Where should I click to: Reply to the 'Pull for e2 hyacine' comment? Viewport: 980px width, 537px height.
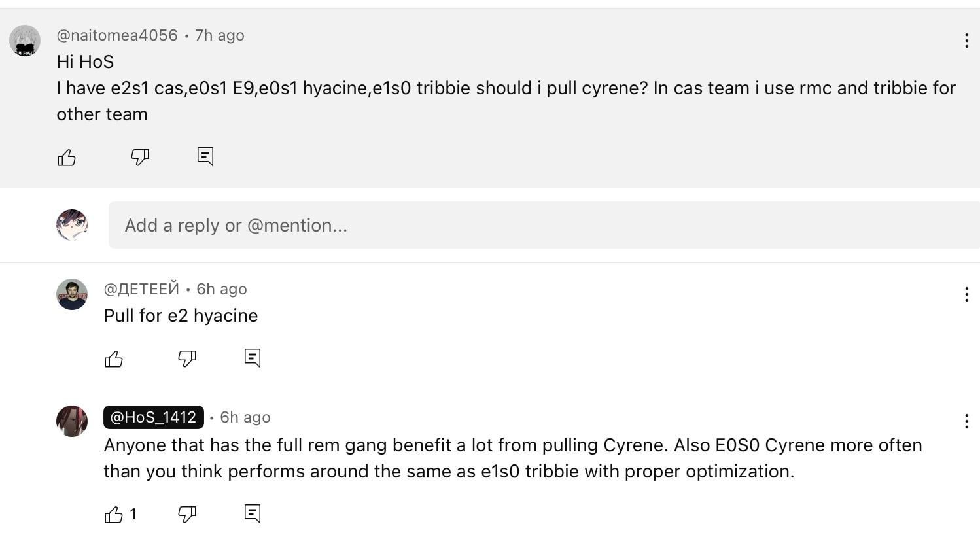click(x=253, y=358)
